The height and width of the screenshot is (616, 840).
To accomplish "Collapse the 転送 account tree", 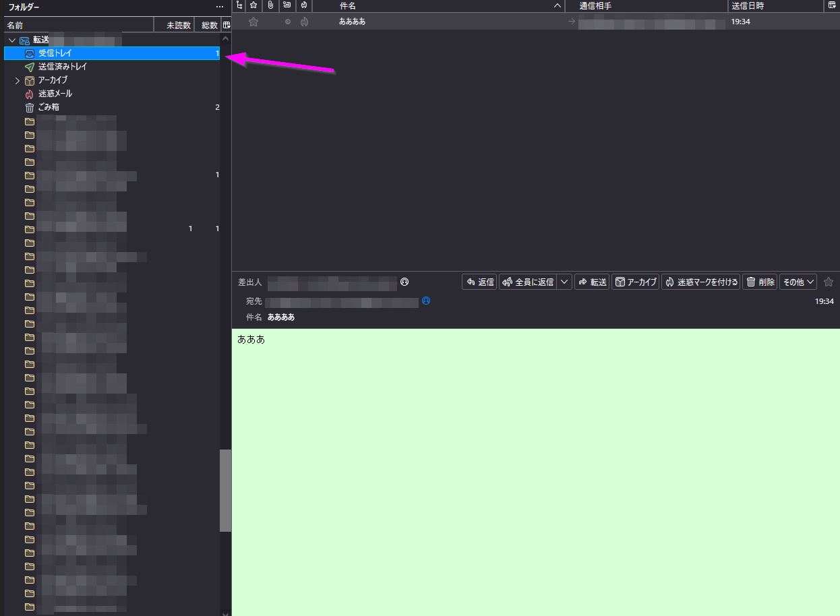I will (x=12, y=40).
